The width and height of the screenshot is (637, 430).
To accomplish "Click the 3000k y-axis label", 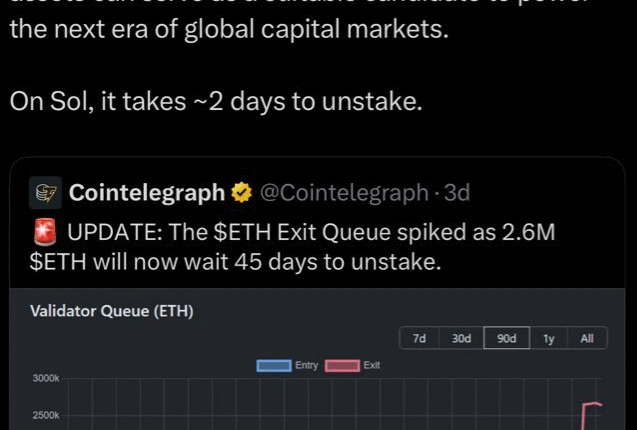I will [45, 379].
